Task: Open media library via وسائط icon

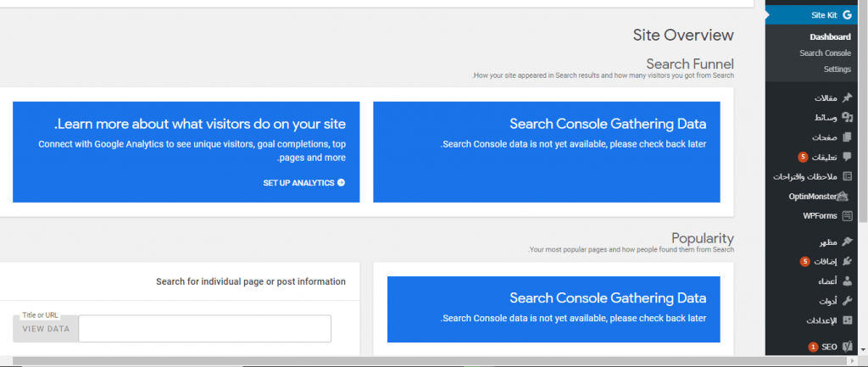Action: (847, 117)
